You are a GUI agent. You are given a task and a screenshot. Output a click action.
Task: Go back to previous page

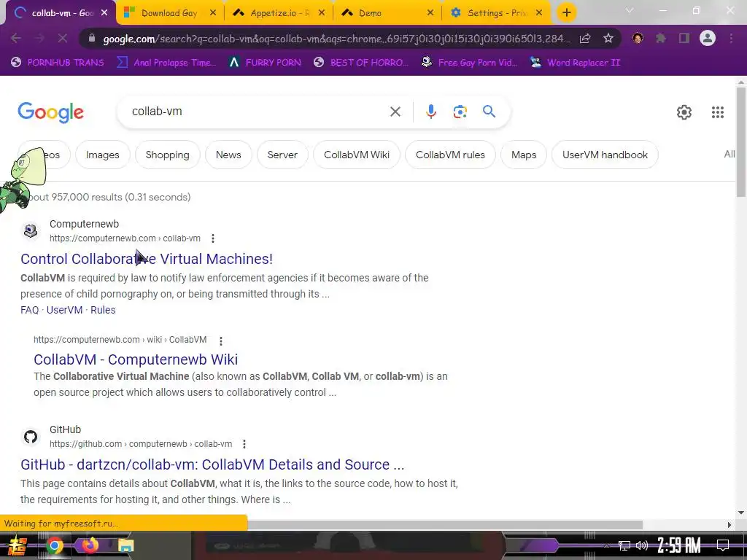click(x=16, y=38)
